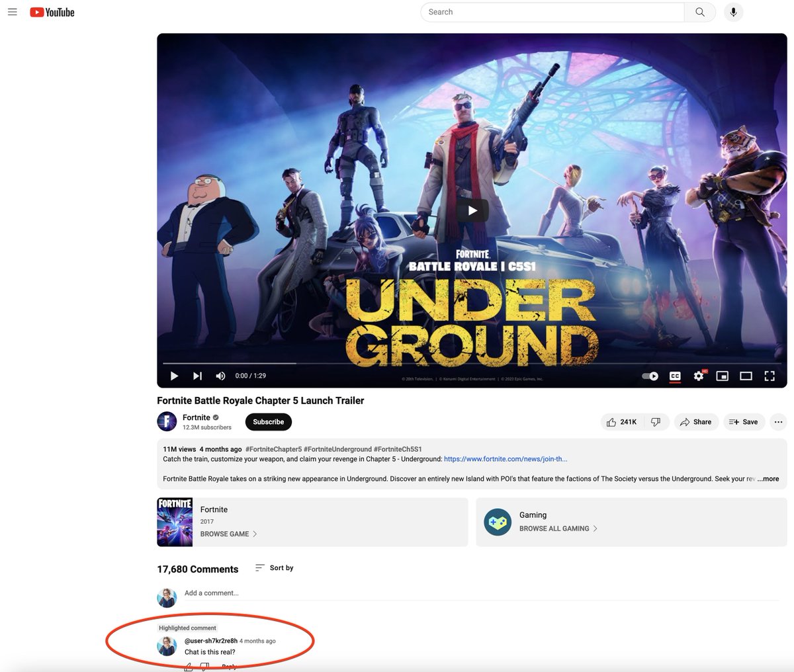Click the 11M views text
The image size is (794, 672).
(x=179, y=449)
